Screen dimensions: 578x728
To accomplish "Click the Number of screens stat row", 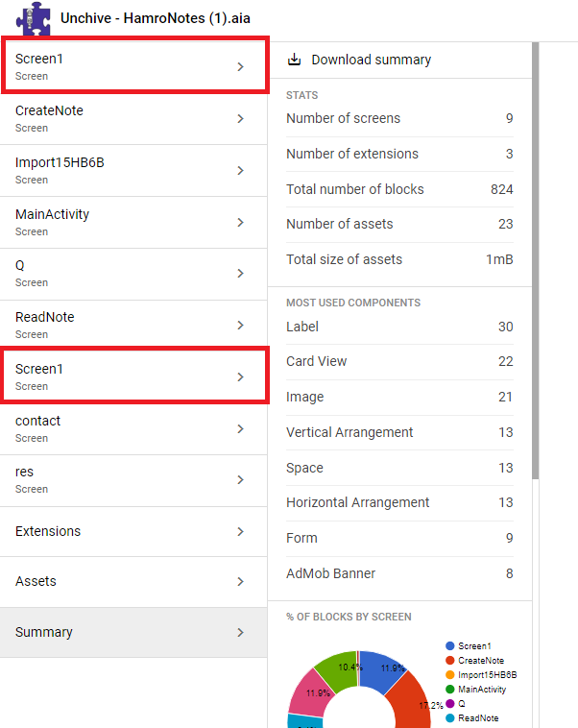I will [x=399, y=118].
